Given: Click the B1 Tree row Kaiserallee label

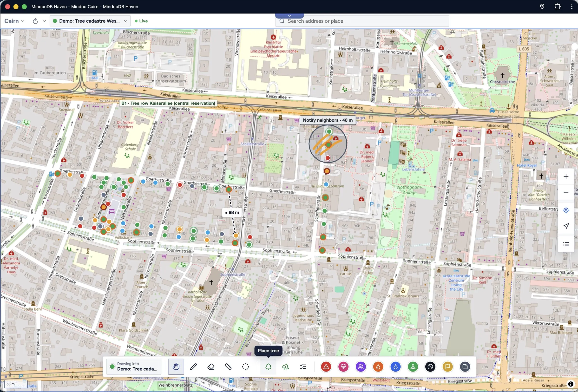Looking at the screenshot, I should pos(168,103).
